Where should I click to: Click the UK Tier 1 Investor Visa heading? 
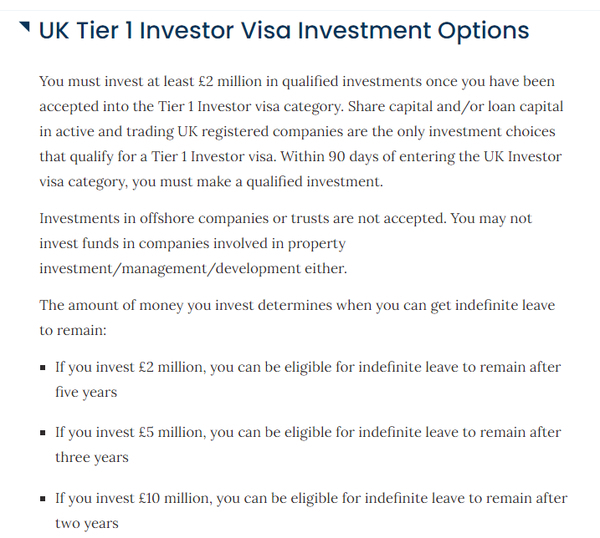(x=284, y=31)
